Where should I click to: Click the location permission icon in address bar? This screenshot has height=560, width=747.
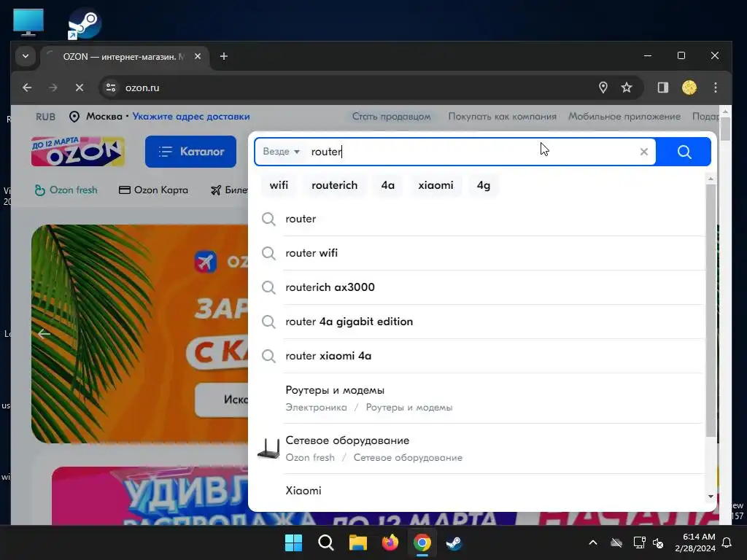[x=603, y=87]
